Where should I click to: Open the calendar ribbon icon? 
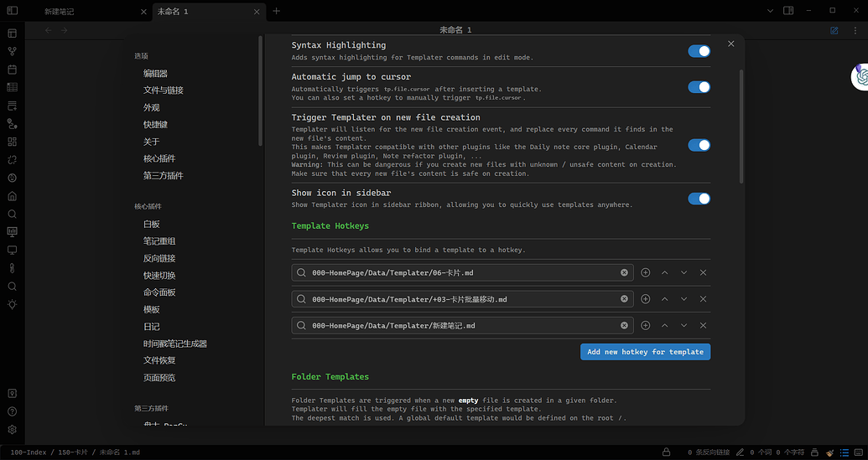[x=13, y=70]
